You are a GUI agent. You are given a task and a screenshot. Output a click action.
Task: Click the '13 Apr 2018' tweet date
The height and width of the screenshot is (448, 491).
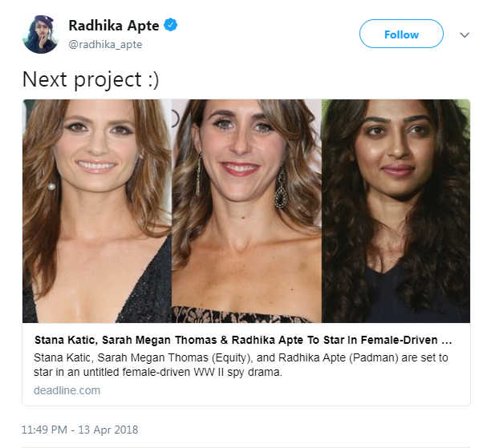106,430
